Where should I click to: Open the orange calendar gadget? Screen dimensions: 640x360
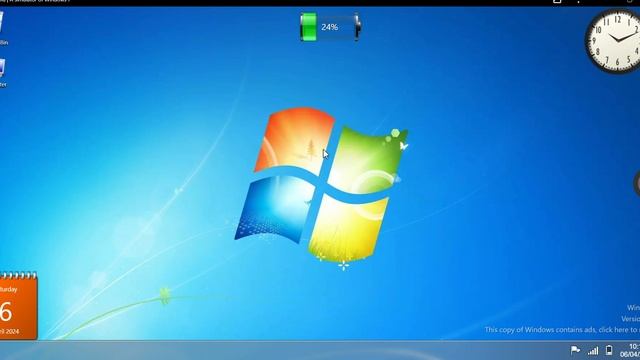tap(18, 306)
